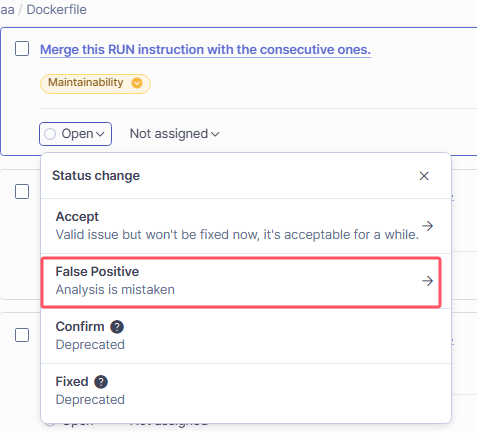Screen dimensions: 477x433
Task: Click Dockerfile in the breadcrumb path
Action: click(x=57, y=10)
